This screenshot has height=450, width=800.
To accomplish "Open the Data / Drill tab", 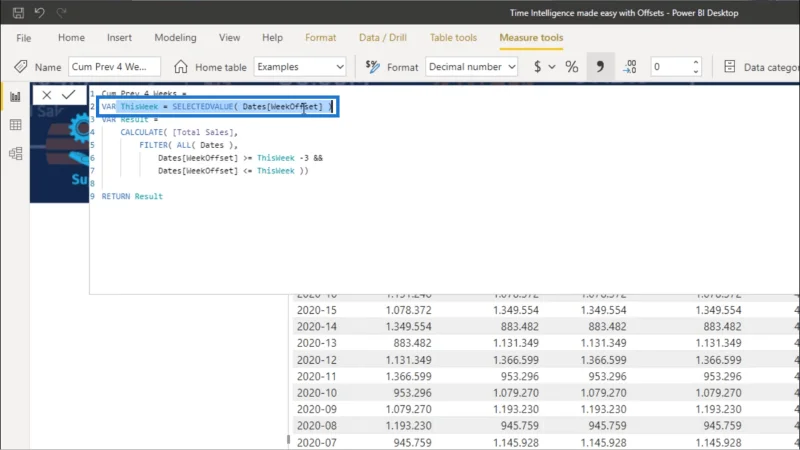I will [x=383, y=37].
